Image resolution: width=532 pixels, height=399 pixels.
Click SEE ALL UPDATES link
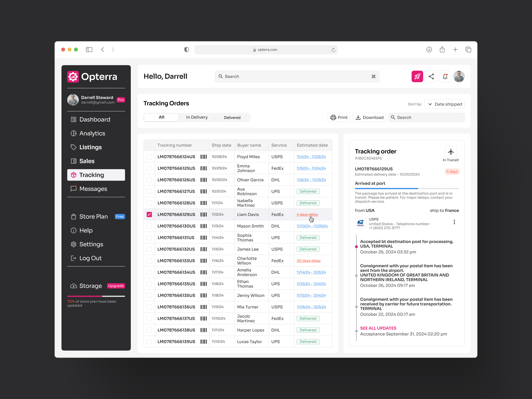378,328
